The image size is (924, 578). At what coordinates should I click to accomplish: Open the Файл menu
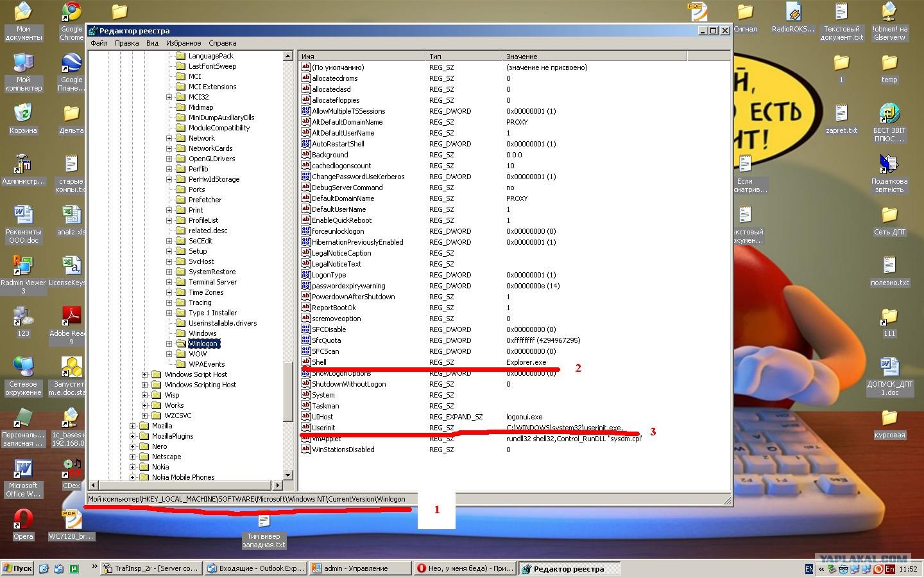(99, 43)
